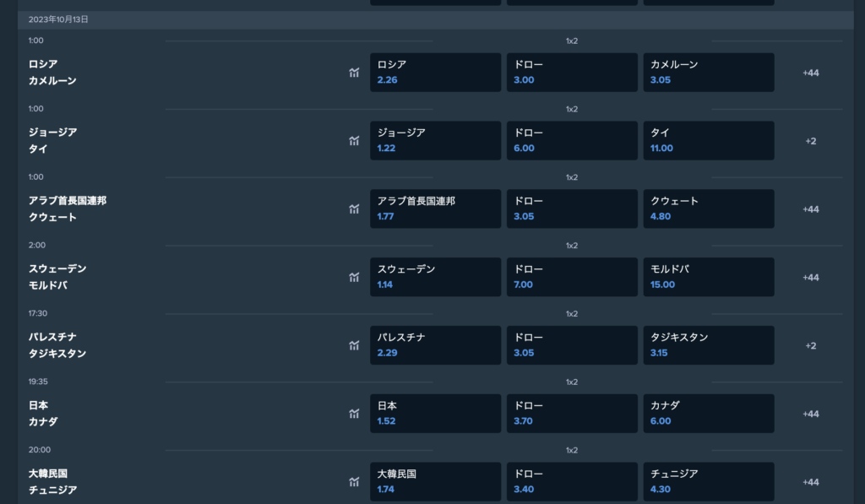Bet on パレスチナ at 2.29
Image resolution: width=865 pixels, height=504 pixels.
tap(435, 345)
